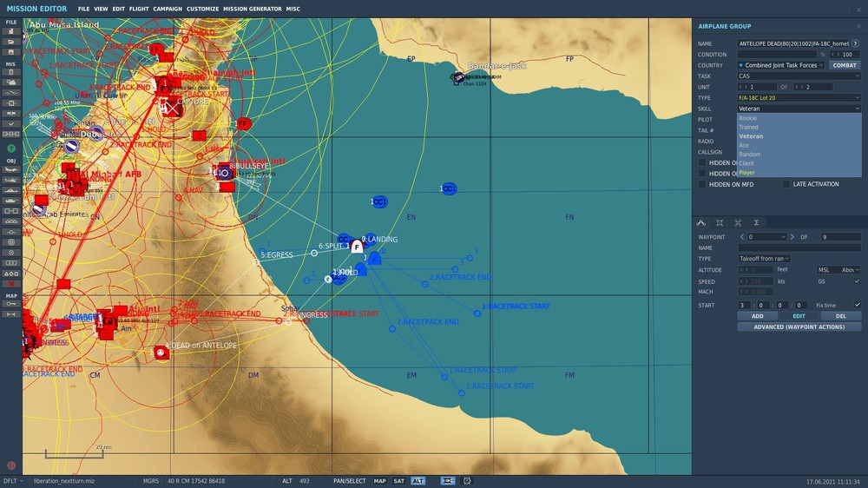The height and width of the screenshot is (488, 868).
Task: Select the airplane group tool
Action: (x=11, y=169)
